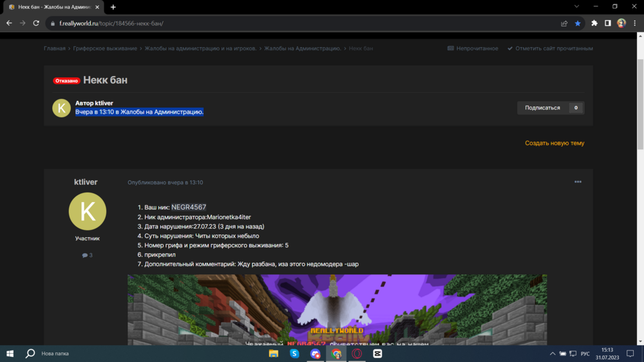Click the nickname NEGR4567
The image size is (644, 362).
tap(189, 207)
